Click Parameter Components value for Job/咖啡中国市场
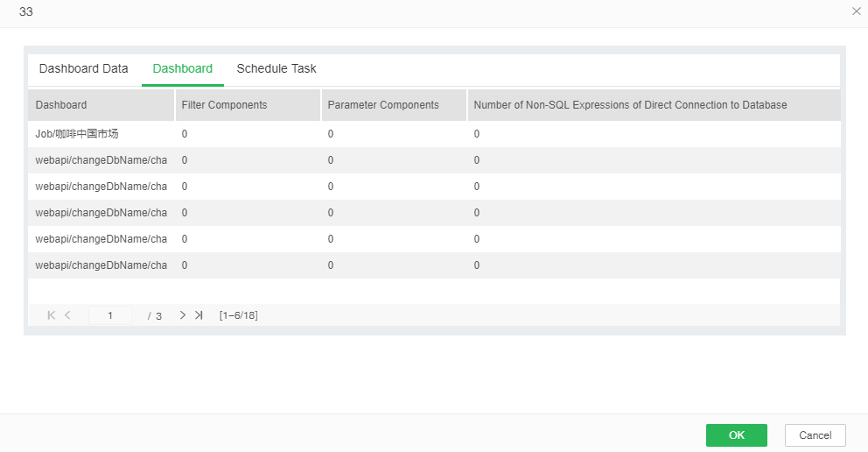 [x=331, y=134]
